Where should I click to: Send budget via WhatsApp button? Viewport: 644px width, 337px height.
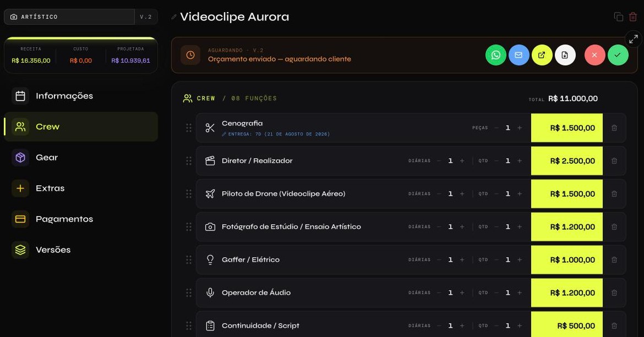pyautogui.click(x=496, y=55)
